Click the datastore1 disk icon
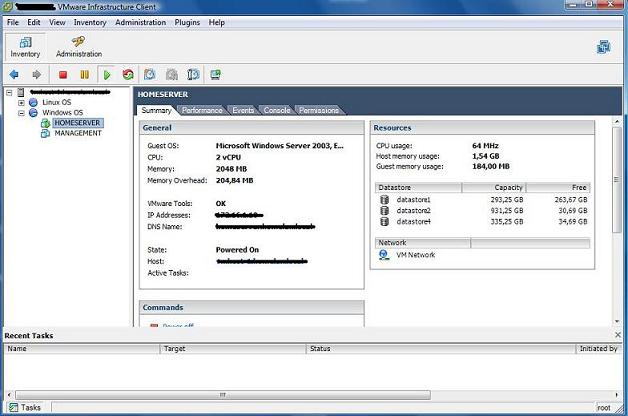The image size is (628, 416). point(384,199)
